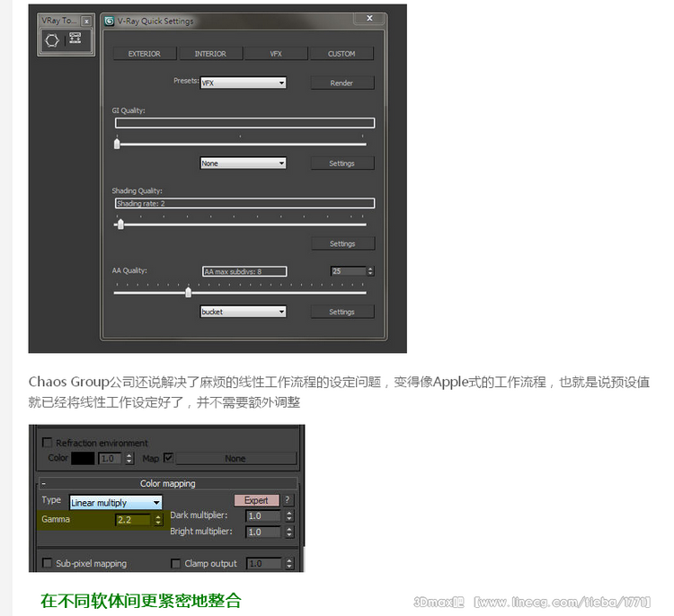Image resolution: width=674 pixels, height=616 pixels.
Task: Select the CUSTOM preset tab
Action: coord(341,54)
